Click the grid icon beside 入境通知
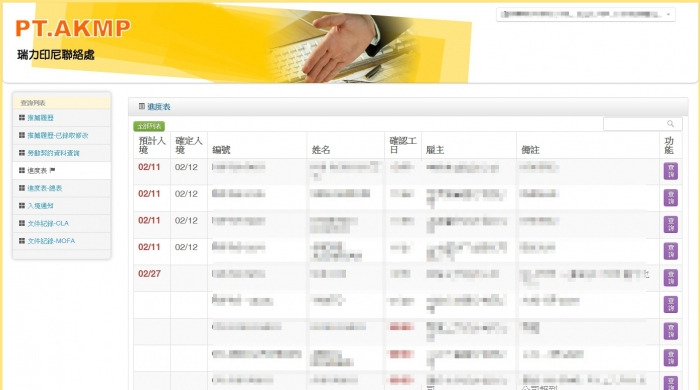 [x=21, y=206]
